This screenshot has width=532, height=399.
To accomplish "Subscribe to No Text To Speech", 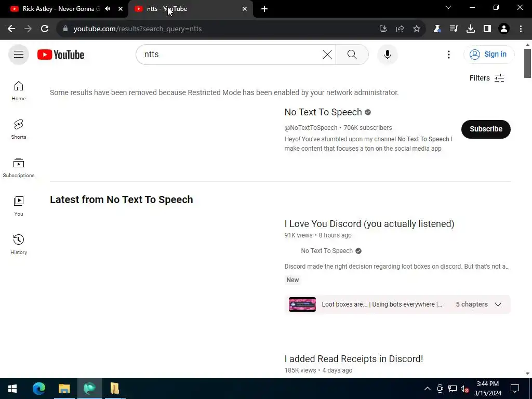I will point(486,129).
